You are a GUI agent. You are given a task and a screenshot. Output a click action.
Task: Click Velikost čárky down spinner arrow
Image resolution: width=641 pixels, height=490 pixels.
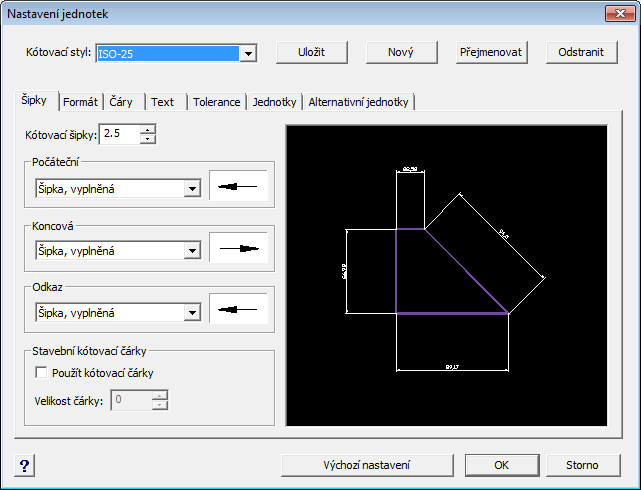pyautogui.click(x=159, y=405)
